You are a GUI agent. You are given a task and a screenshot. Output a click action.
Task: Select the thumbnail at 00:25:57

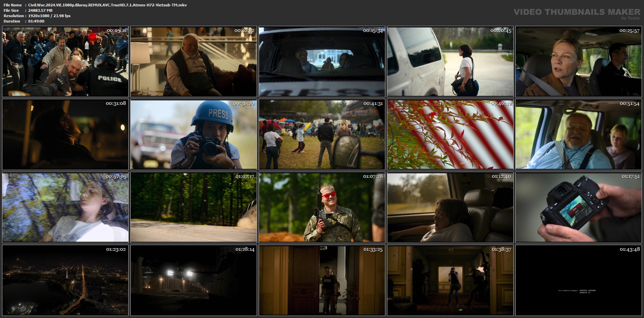point(579,62)
